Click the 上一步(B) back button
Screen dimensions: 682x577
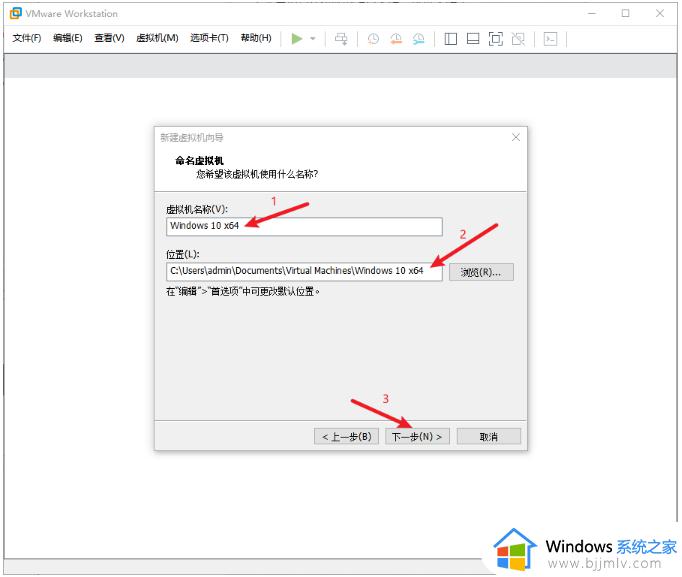tap(346, 437)
